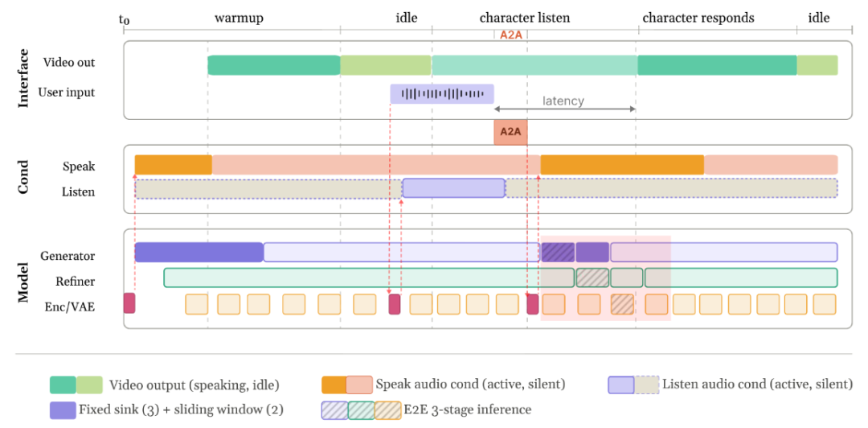Select the Speak audio cond legend swatch
868x428 pixels.
click(x=346, y=385)
